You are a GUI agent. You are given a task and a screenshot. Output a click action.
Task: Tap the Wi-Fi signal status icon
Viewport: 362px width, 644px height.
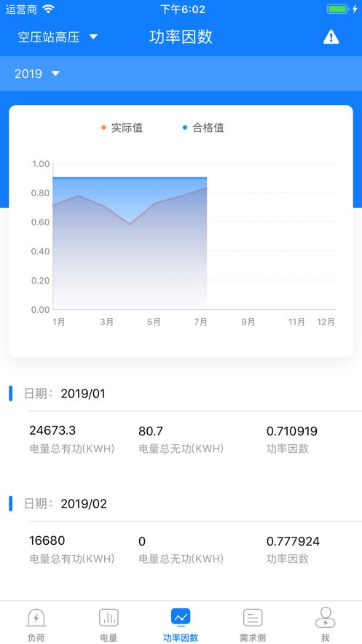[48, 9]
